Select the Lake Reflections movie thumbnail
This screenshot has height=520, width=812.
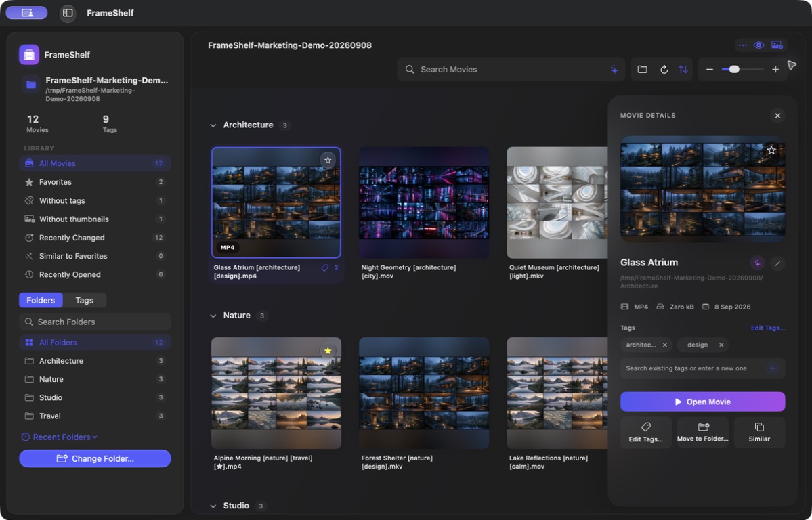tap(557, 393)
